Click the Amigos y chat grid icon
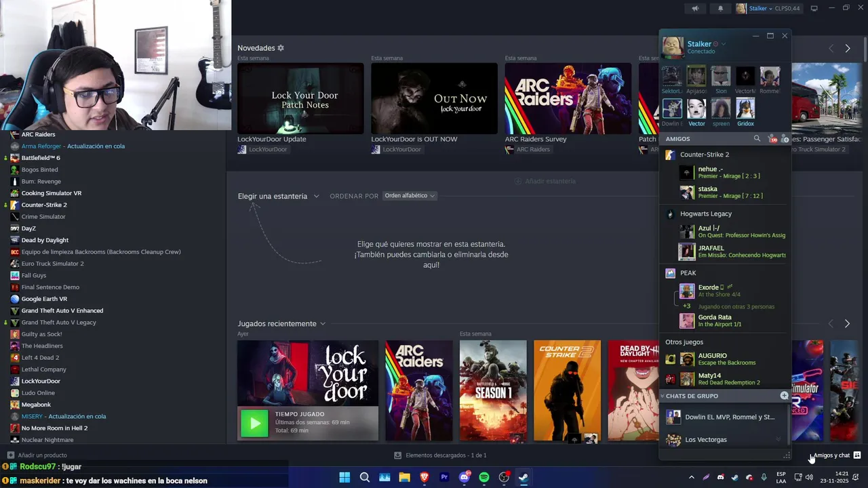Image resolution: width=868 pixels, height=488 pixels. coord(857,455)
